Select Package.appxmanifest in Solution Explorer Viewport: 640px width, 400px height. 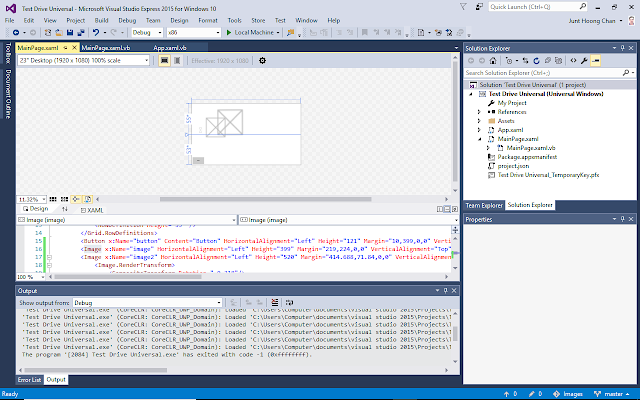pos(527,157)
